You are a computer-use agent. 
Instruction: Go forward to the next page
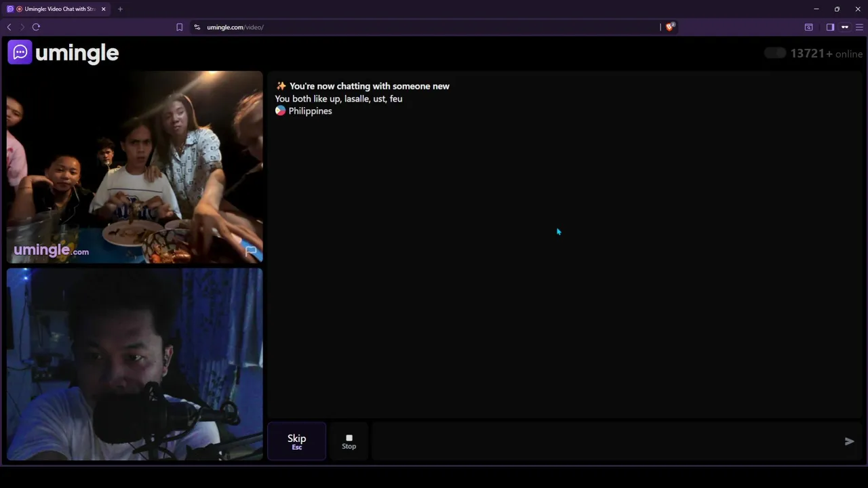pyautogui.click(x=22, y=27)
